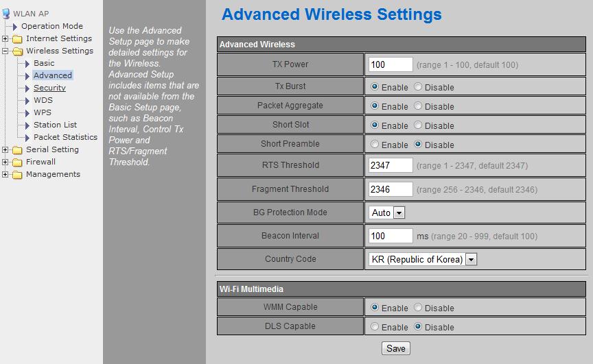
Task: Click the Serial Setting label
Action: point(52,149)
